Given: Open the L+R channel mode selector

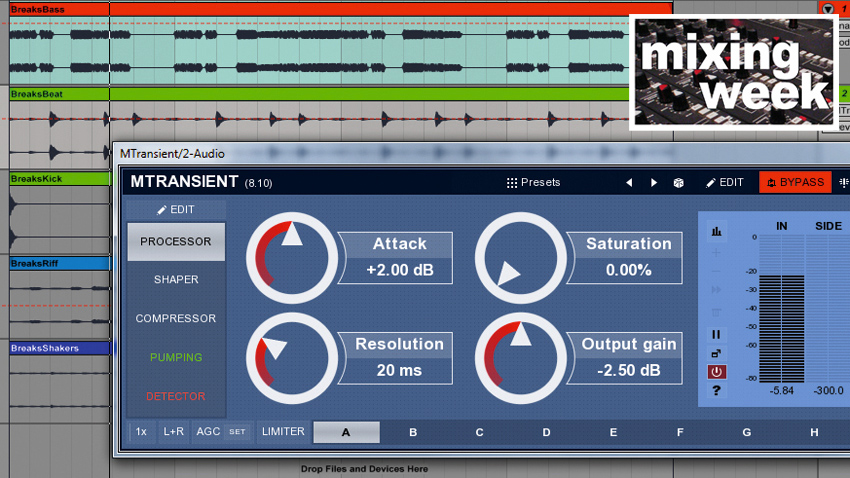Looking at the screenshot, I should (x=173, y=432).
